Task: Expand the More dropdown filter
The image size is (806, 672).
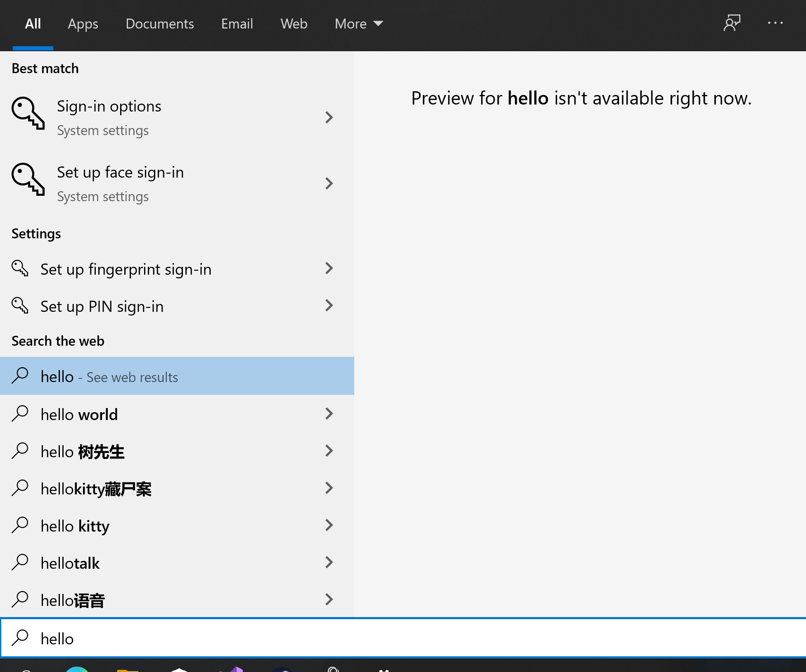Action: click(x=358, y=24)
